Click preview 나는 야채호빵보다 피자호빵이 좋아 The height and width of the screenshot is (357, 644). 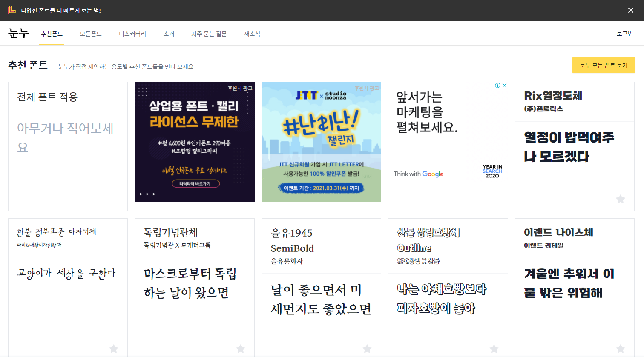(442, 299)
